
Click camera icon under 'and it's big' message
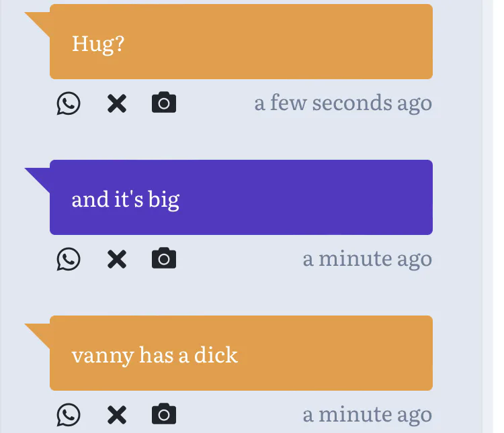coord(164,258)
